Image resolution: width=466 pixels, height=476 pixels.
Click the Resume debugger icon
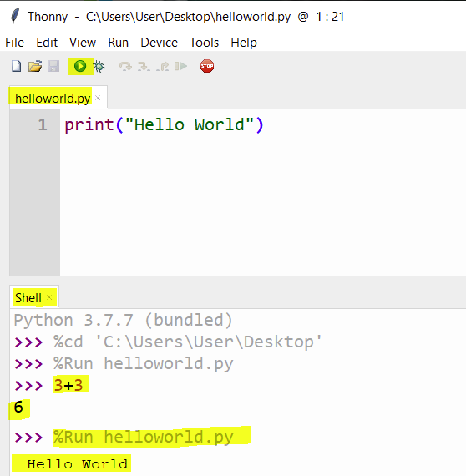pyautogui.click(x=180, y=66)
